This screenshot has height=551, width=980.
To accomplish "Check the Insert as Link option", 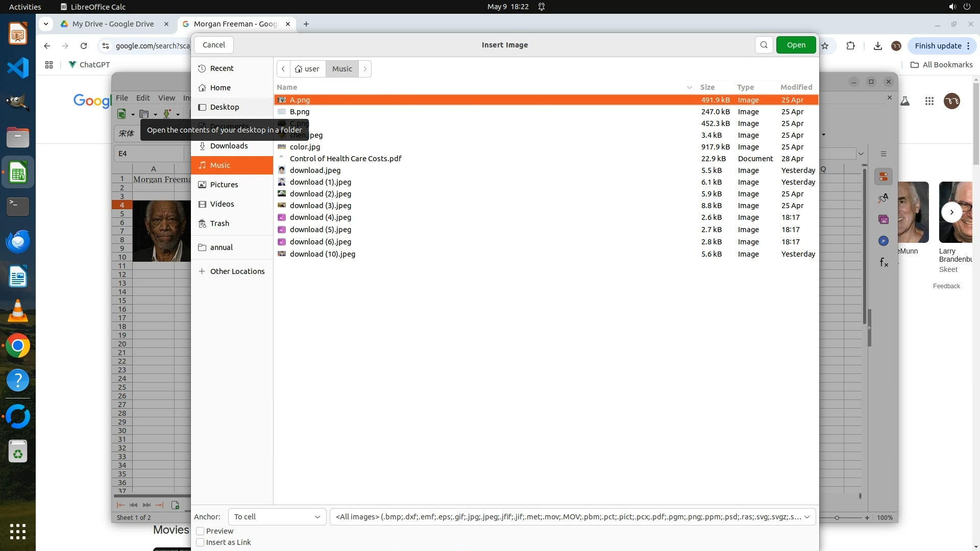I will pos(200,542).
